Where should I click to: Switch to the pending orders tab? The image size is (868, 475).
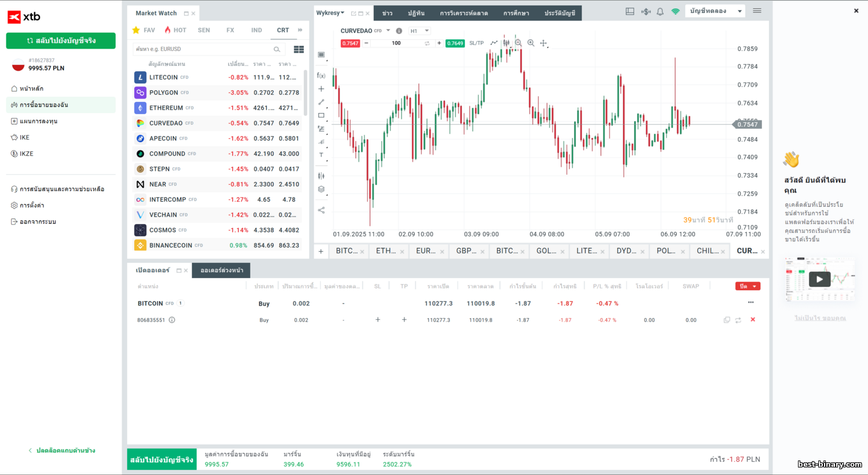coord(222,271)
